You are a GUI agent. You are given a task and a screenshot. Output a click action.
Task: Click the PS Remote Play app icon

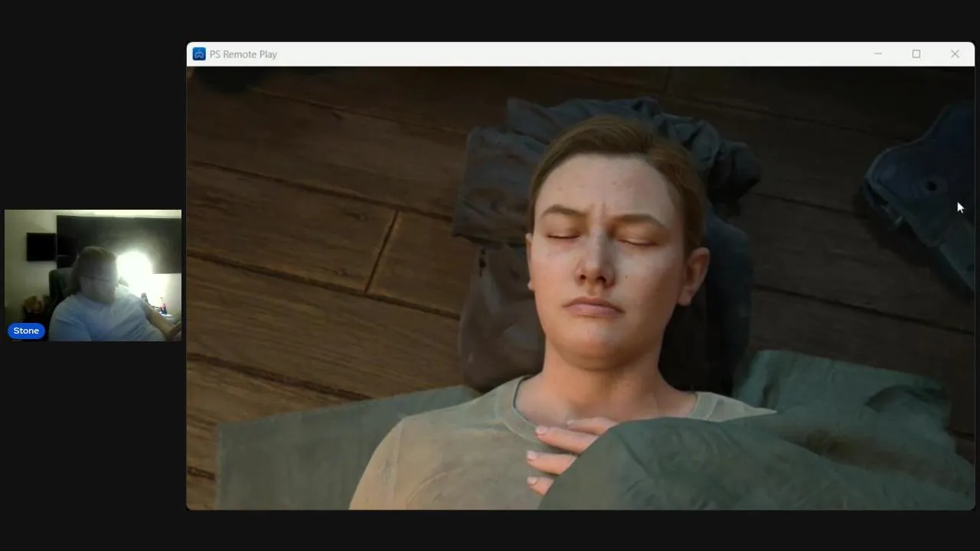point(199,54)
